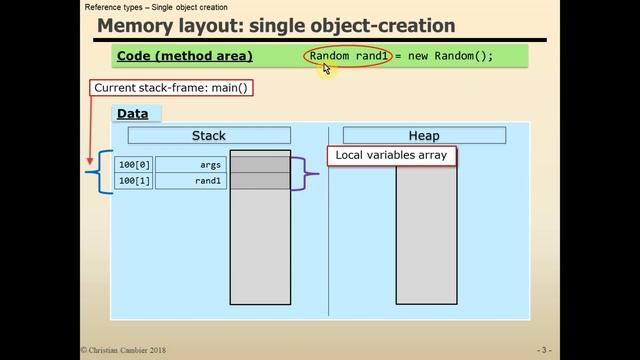
Task: Click the 'Heap' header box
Action: (424, 136)
